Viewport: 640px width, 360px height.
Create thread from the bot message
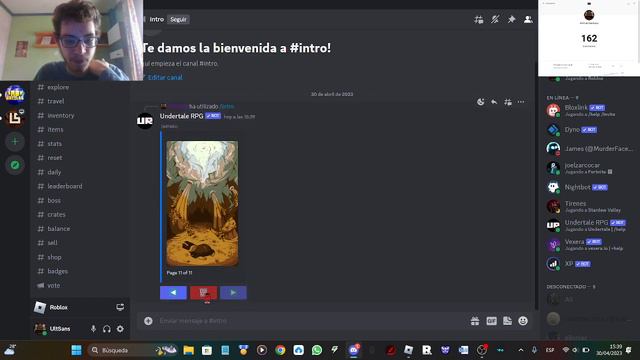[508, 102]
